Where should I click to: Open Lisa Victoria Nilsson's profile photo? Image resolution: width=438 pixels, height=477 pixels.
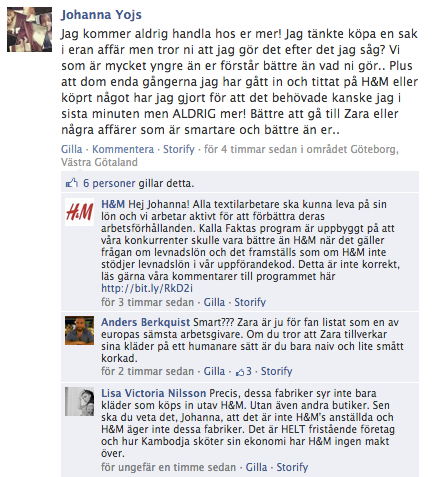pyautogui.click(x=79, y=401)
